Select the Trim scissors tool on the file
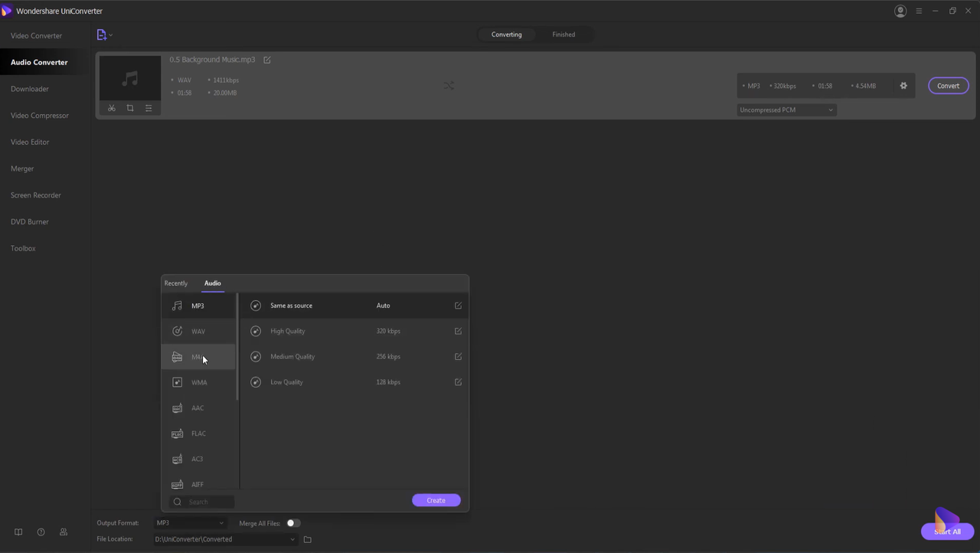The image size is (980, 553). coord(111,108)
